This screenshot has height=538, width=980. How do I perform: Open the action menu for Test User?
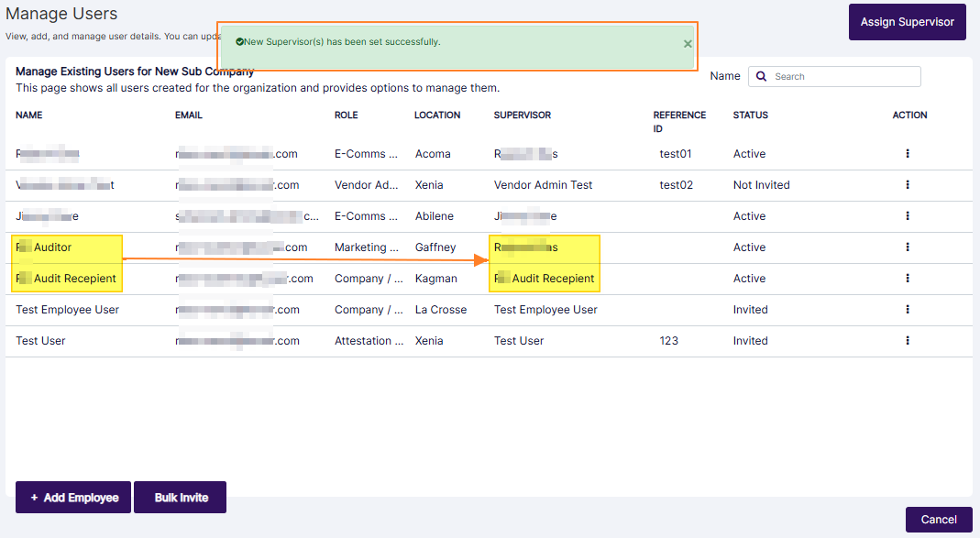(x=907, y=340)
